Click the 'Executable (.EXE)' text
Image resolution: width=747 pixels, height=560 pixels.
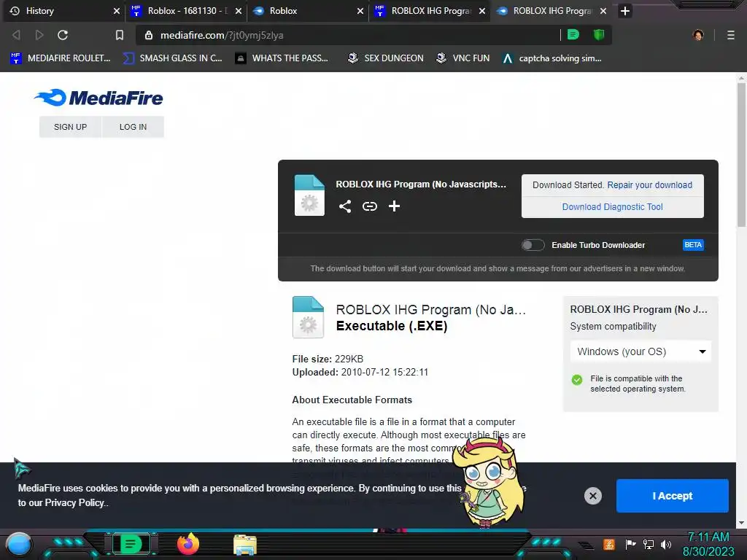[392, 326]
